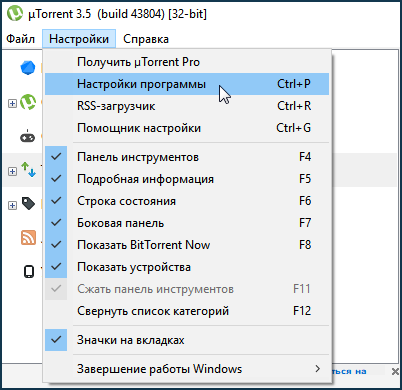Image resolution: width=402 pixels, height=390 pixels.
Task: Open the game controller sidebar icon
Action: (x=28, y=137)
